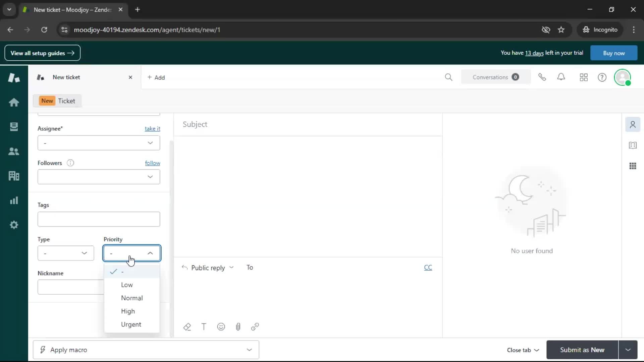
Task: Click the search magnifier icon
Action: click(448, 77)
